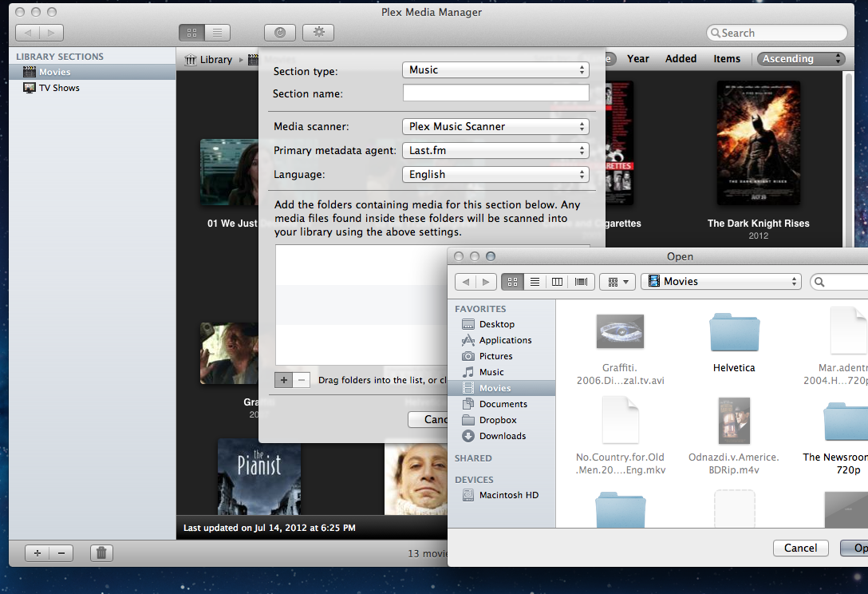The image size is (868, 594).
Task: Select Macintosh HD under Devices
Action: click(502, 495)
